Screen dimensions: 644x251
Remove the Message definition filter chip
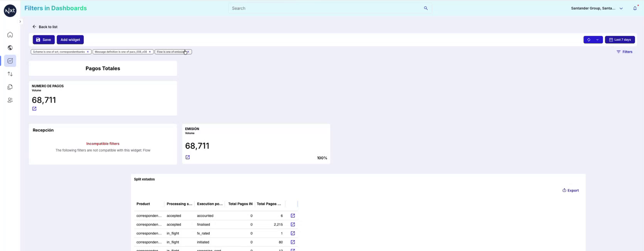point(150,52)
